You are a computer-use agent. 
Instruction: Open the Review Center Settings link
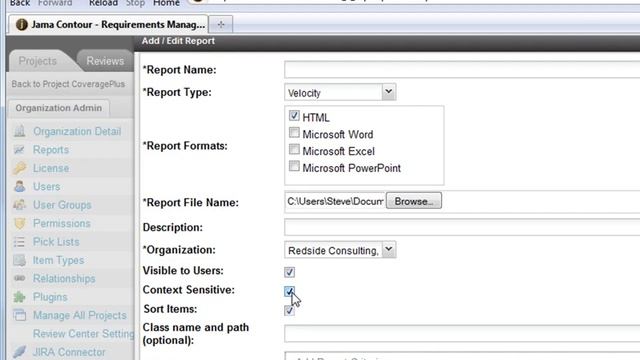[x=83, y=333]
